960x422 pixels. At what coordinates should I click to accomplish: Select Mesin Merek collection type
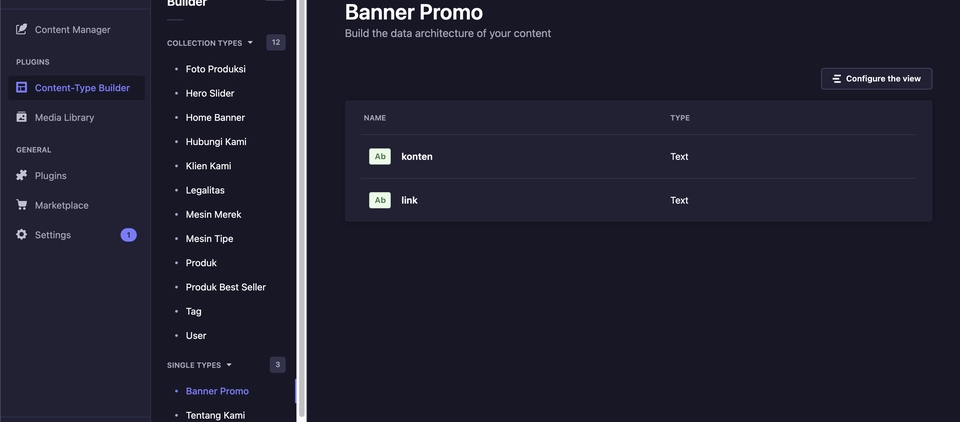pos(214,214)
